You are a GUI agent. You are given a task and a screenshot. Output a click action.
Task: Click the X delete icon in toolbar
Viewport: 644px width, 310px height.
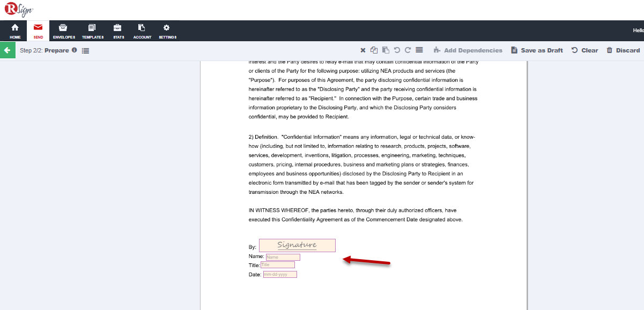tap(363, 50)
